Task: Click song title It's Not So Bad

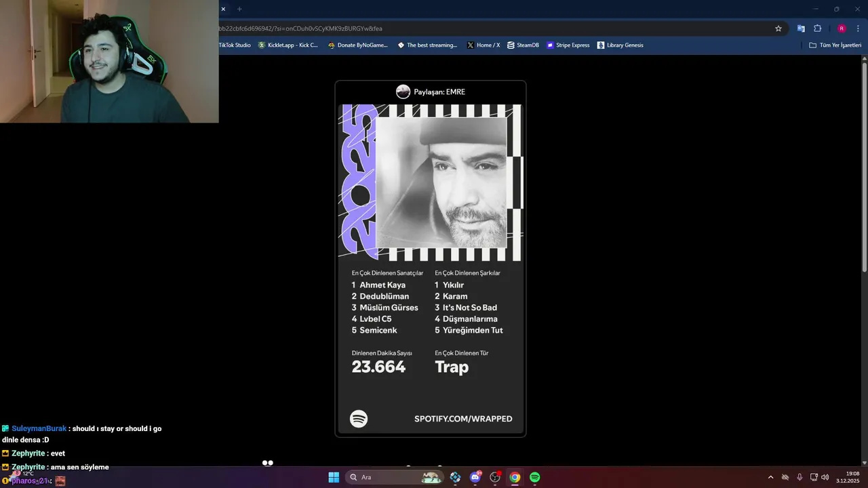Action: [470, 308]
